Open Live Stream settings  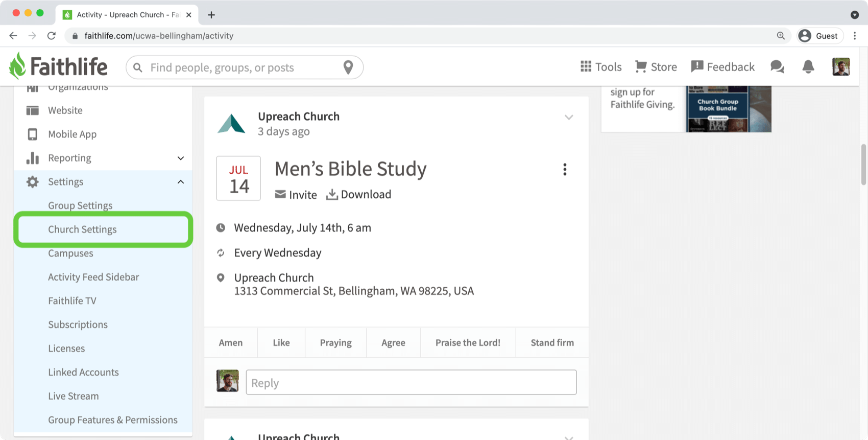74,396
